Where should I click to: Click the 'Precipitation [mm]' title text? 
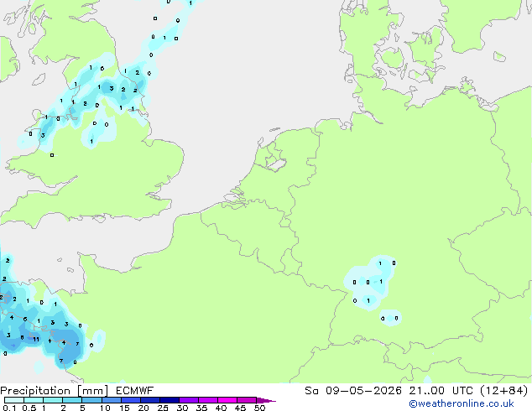pyautogui.click(x=55, y=391)
